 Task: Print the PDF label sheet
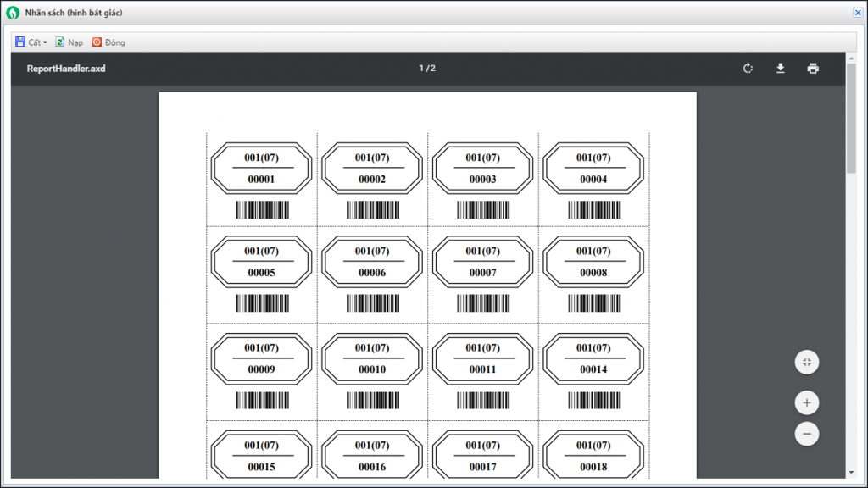[x=813, y=69]
